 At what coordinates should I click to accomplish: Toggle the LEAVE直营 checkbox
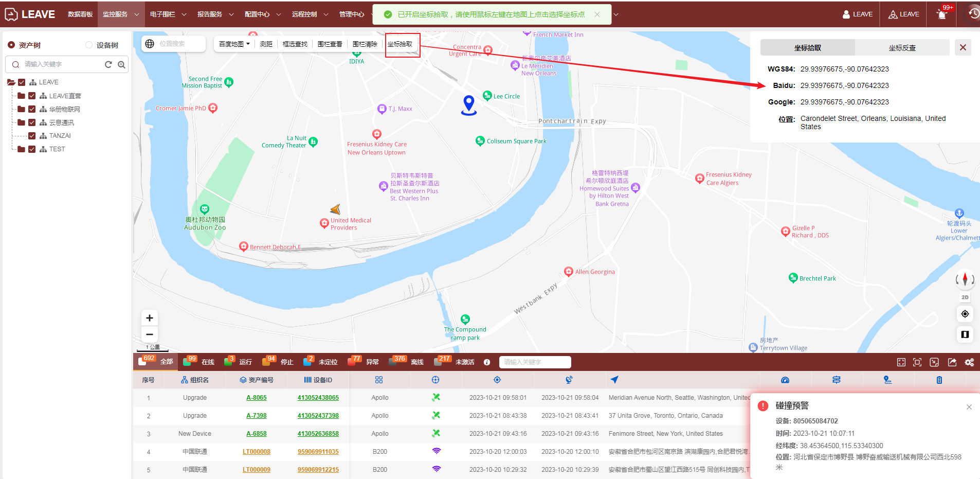point(32,96)
